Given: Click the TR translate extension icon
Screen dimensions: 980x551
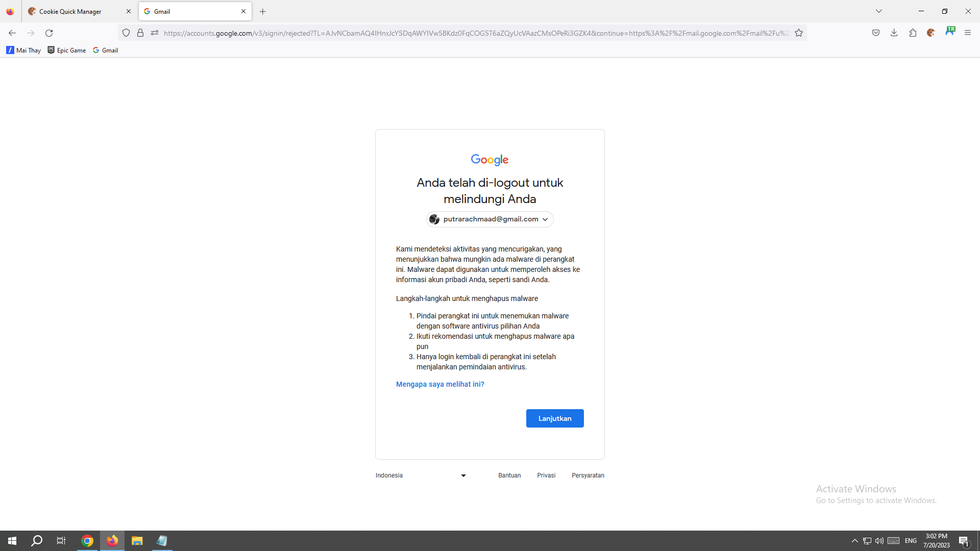Looking at the screenshot, I should click(x=950, y=32).
